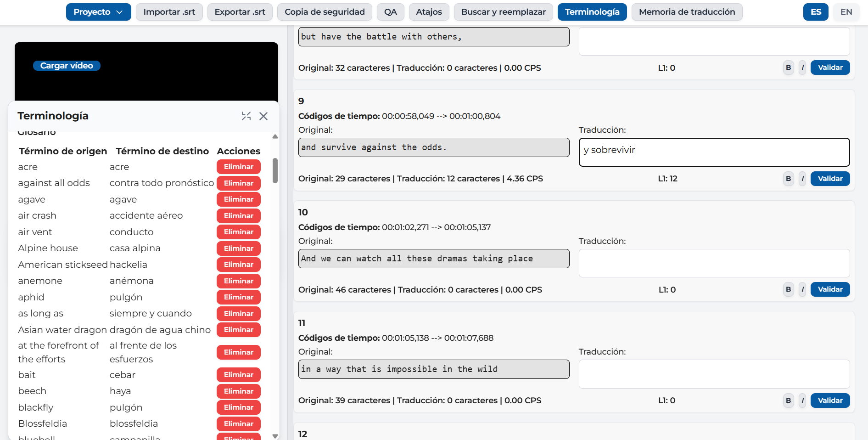Delete the 'Asian water dragon' entry
The image size is (868, 440).
point(239,330)
